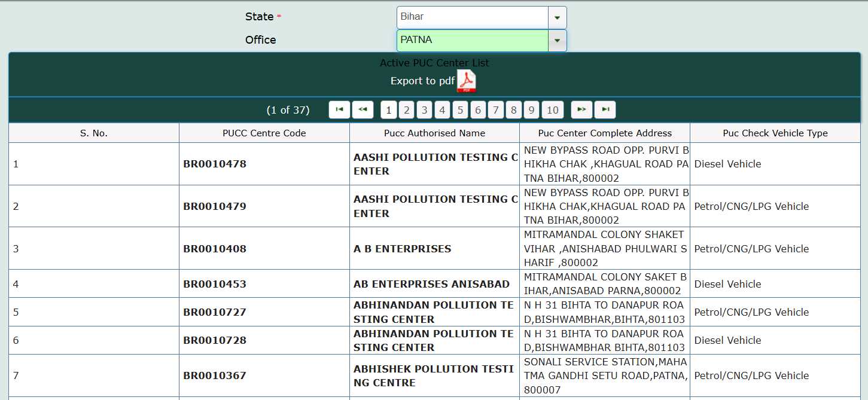This screenshot has height=400, width=868.
Task: Click the S. No. column header
Action: 94,133
